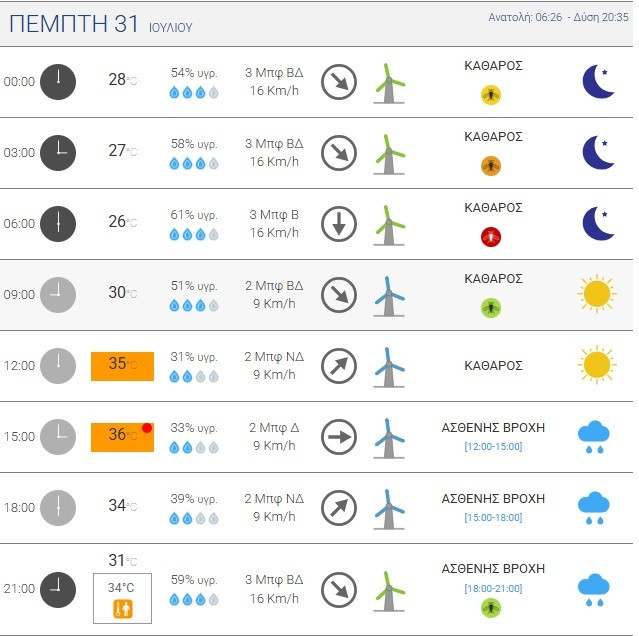Click the orange mosquito badge at 03:00
The width and height of the screenshot is (639, 636).
tap(491, 166)
